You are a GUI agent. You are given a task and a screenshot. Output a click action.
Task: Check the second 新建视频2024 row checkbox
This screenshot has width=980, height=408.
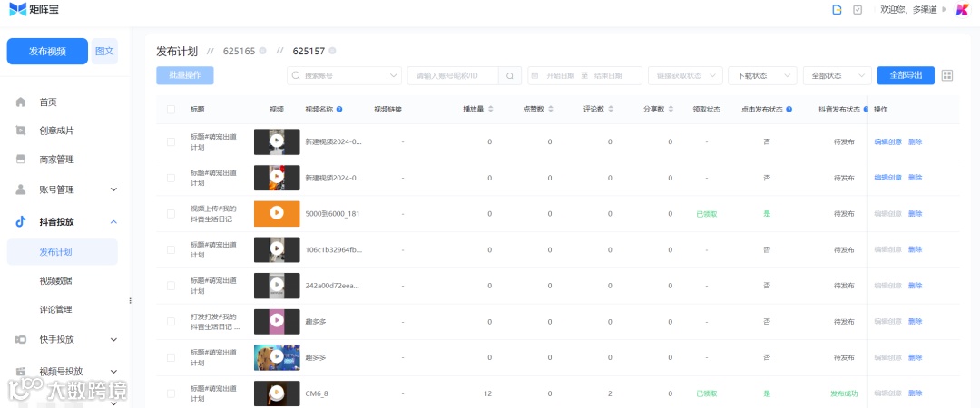(171, 178)
